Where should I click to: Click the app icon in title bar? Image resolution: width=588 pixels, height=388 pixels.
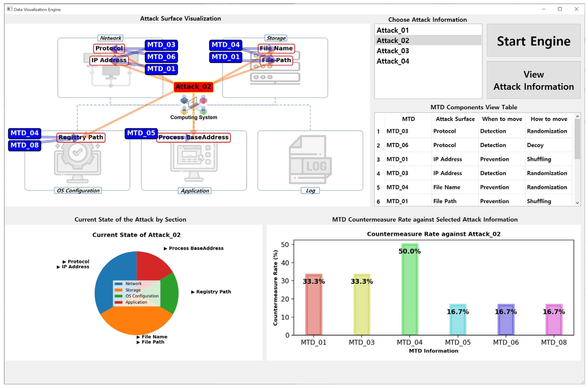pyautogui.click(x=9, y=9)
